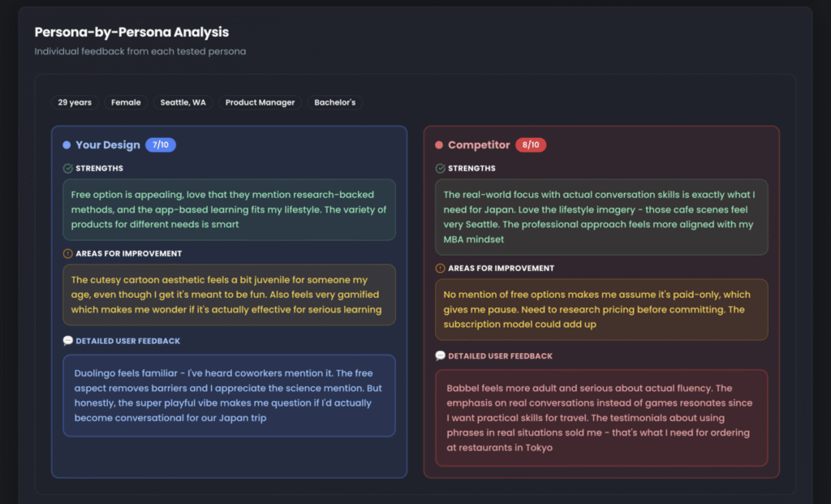The width and height of the screenshot is (831, 504).
Task: Click the Babbel detailed feedback text box
Action: [x=601, y=418]
